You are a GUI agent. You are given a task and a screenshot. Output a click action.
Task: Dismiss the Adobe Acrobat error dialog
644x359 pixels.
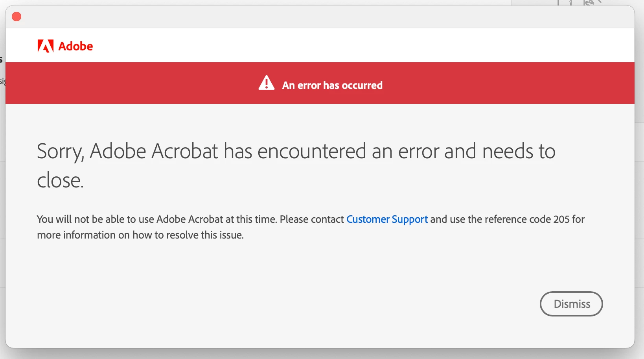pyautogui.click(x=571, y=304)
